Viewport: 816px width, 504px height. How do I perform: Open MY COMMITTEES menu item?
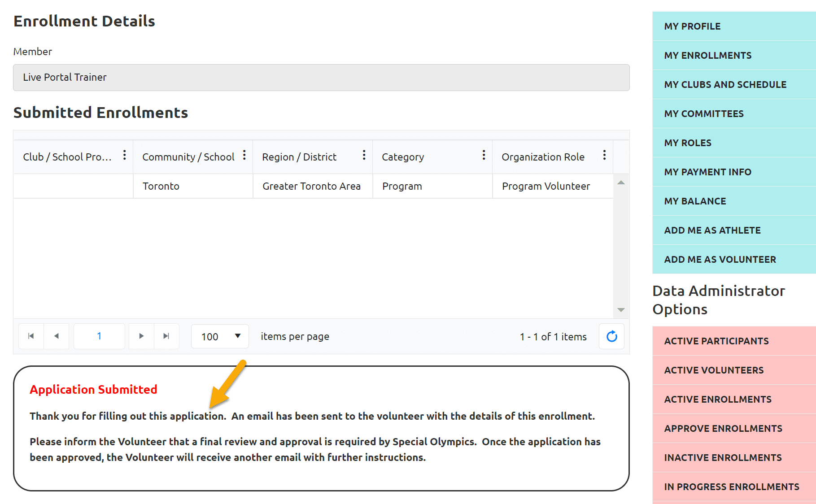pyautogui.click(x=734, y=114)
